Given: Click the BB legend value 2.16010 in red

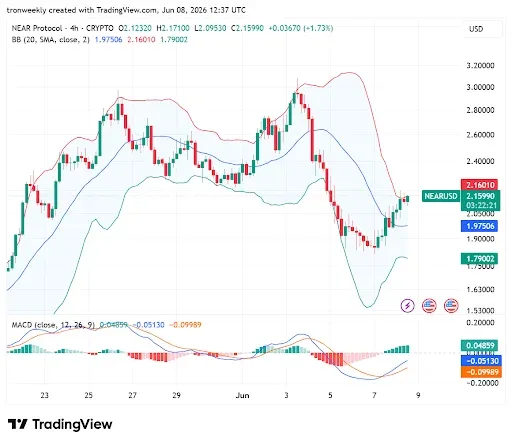Looking at the screenshot, I should (141, 40).
